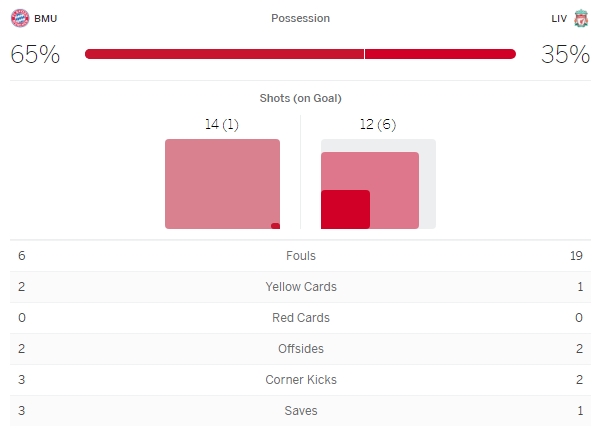
Task: Click Liverpool's 35% possession value
Action: tap(565, 54)
